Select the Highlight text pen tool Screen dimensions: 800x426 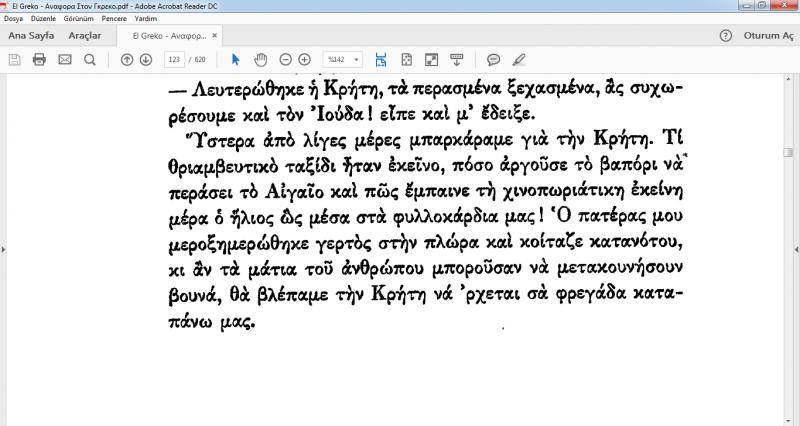click(x=519, y=60)
